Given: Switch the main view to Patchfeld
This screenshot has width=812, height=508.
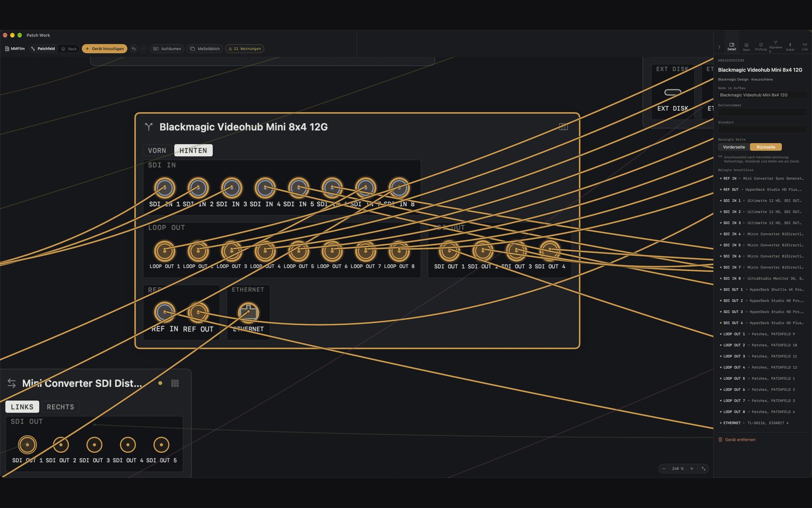Looking at the screenshot, I should pos(43,49).
